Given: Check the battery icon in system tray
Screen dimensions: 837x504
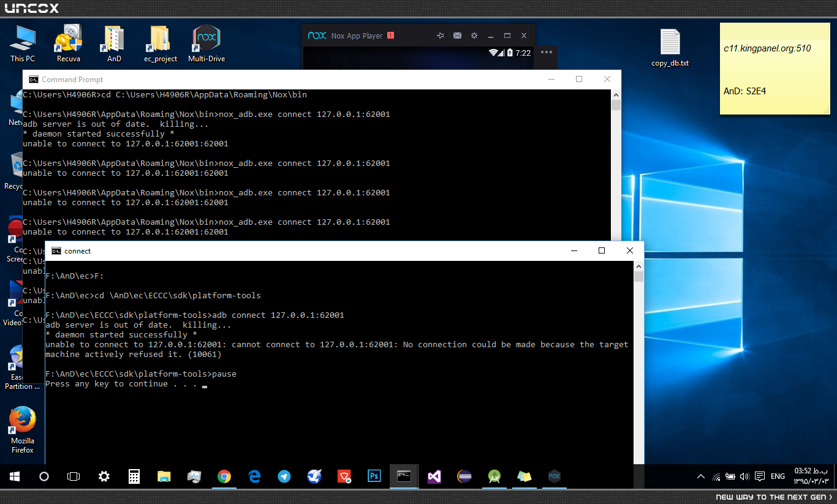Looking at the screenshot, I should pyautogui.click(x=730, y=476).
